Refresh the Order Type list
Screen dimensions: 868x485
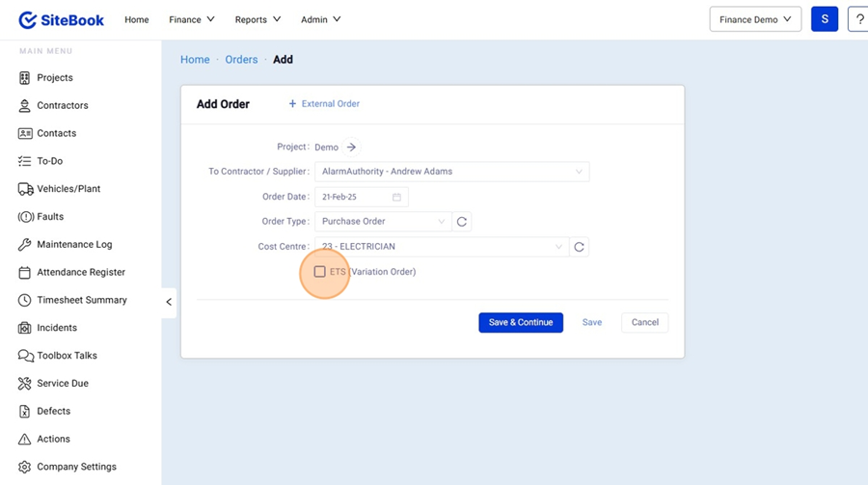click(462, 222)
